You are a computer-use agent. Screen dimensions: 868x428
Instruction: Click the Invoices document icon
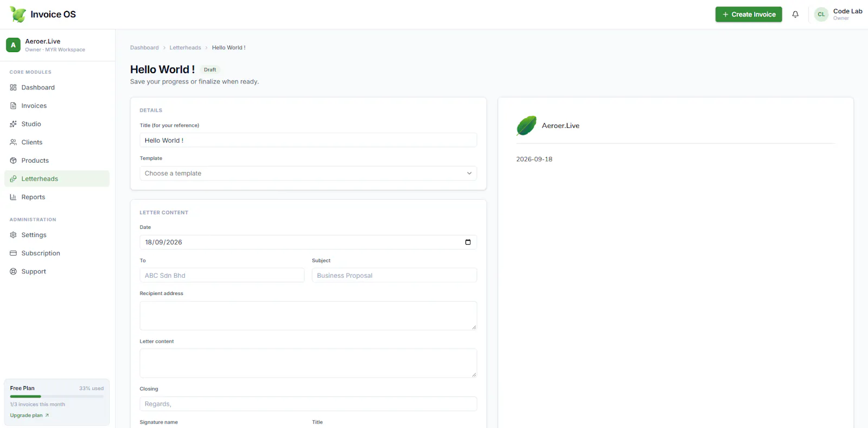pyautogui.click(x=13, y=106)
